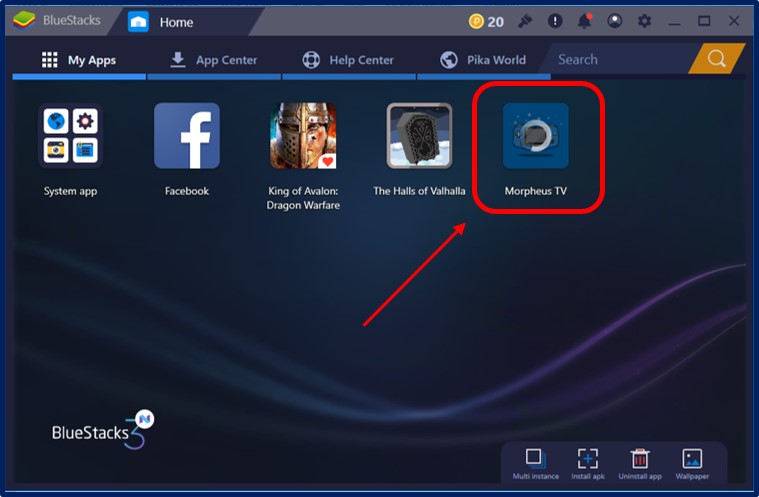Open the Morpheus TV app
The width and height of the screenshot is (759, 497).
click(x=536, y=136)
